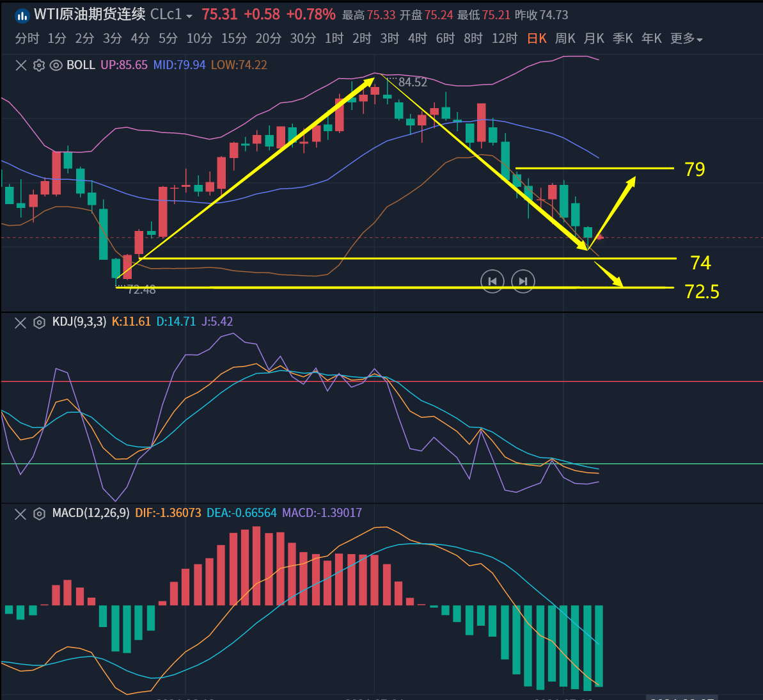Open MACD indicator settings icon
This screenshot has width=763, height=700.
click(39, 513)
